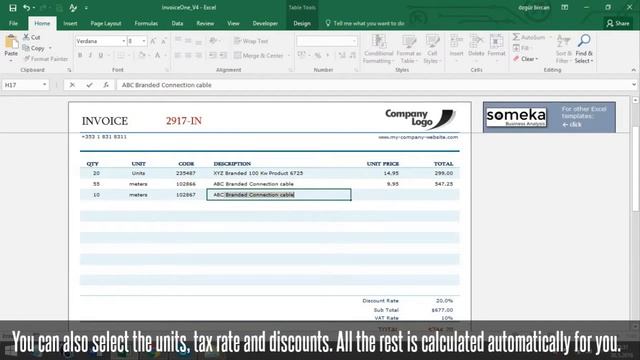Select XYZ Branded 100 Kw Product cell

tap(258, 173)
